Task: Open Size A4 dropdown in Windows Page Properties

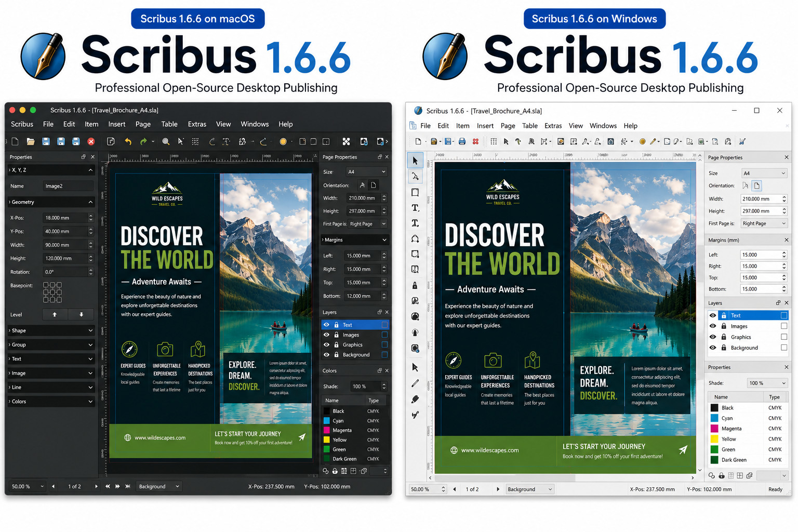Action: click(x=764, y=173)
